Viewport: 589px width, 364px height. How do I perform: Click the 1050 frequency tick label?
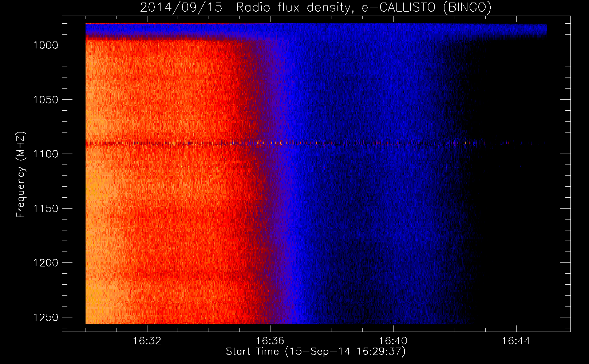tap(46, 100)
